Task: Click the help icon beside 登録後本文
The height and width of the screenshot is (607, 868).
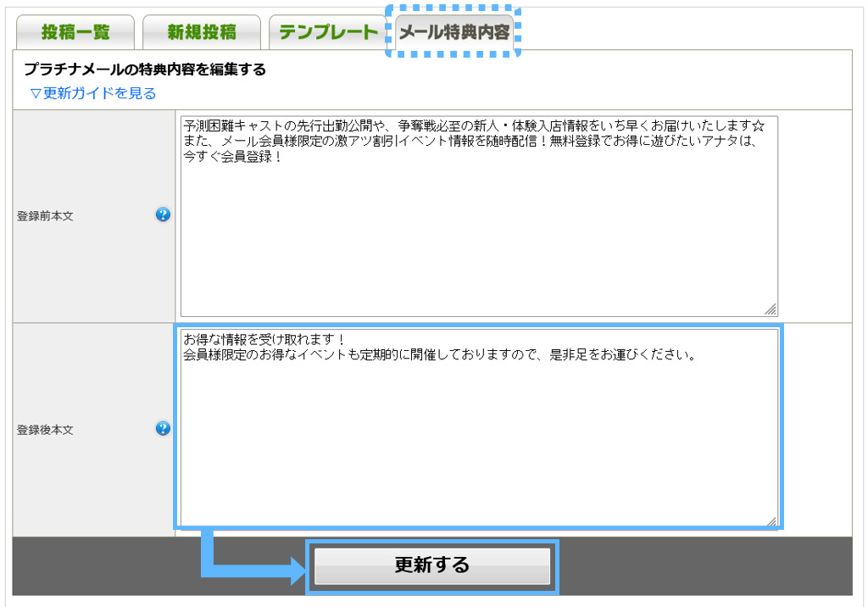Action: coord(163,428)
